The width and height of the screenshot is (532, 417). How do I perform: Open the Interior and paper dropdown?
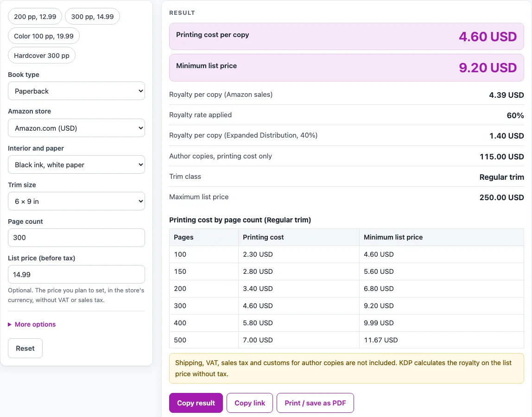pyautogui.click(x=76, y=164)
